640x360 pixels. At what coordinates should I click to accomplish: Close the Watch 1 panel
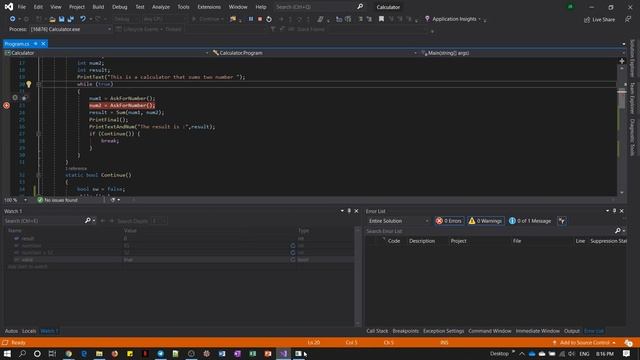click(356, 211)
